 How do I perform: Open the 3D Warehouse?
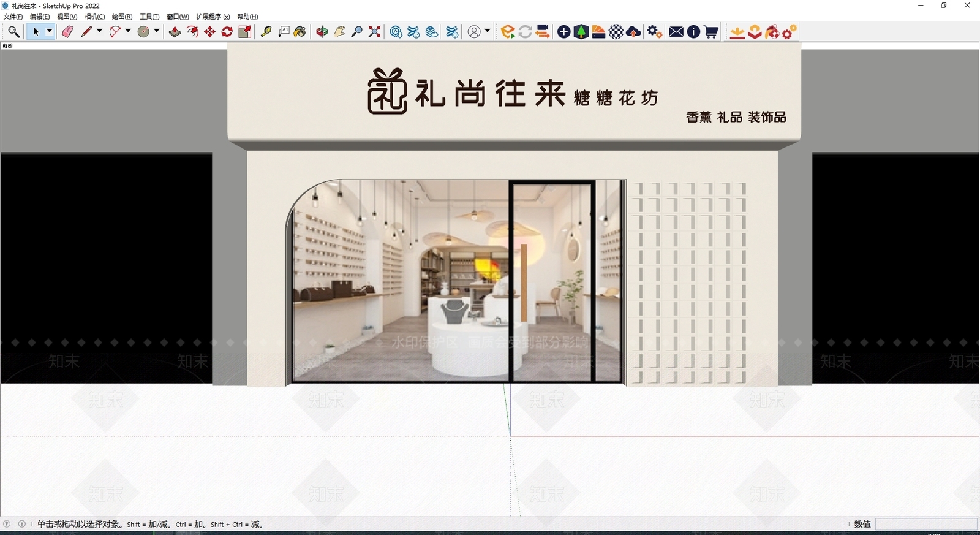(396, 32)
